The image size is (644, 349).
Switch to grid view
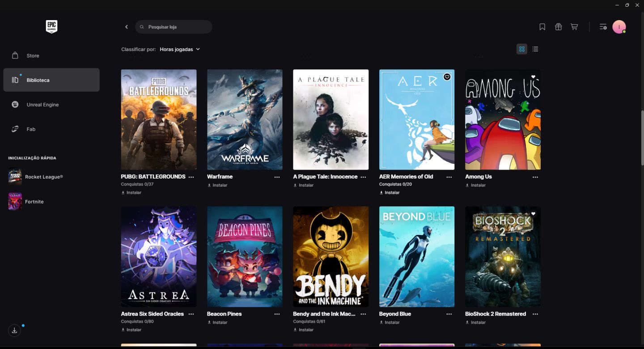522,49
